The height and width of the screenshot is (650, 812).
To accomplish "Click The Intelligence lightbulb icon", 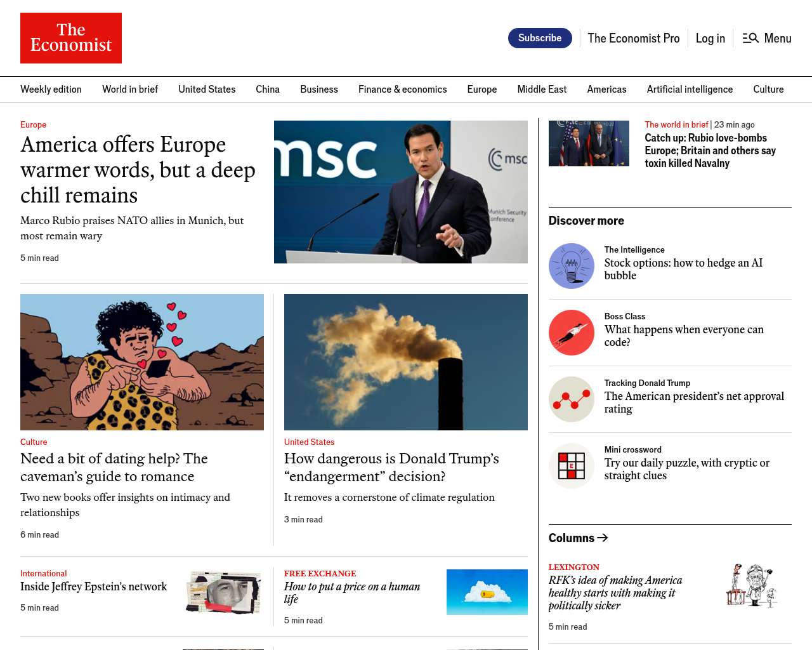I will (x=571, y=266).
